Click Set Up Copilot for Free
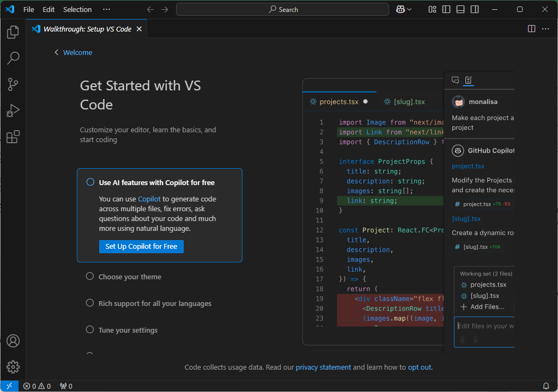 tap(141, 246)
